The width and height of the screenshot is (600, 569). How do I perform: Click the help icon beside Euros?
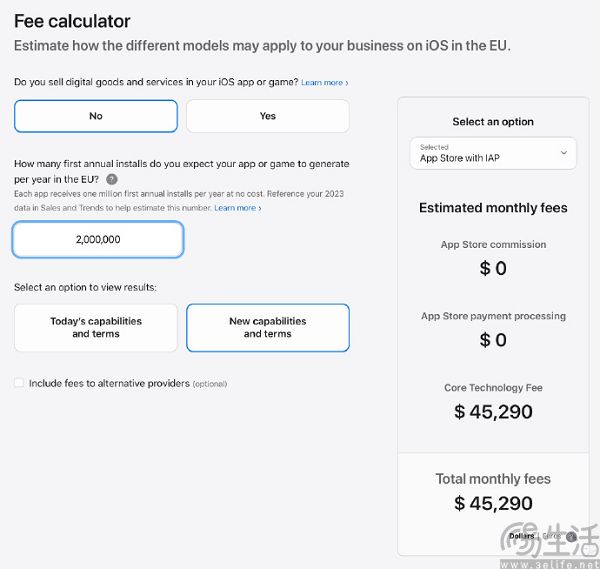click(x=571, y=537)
